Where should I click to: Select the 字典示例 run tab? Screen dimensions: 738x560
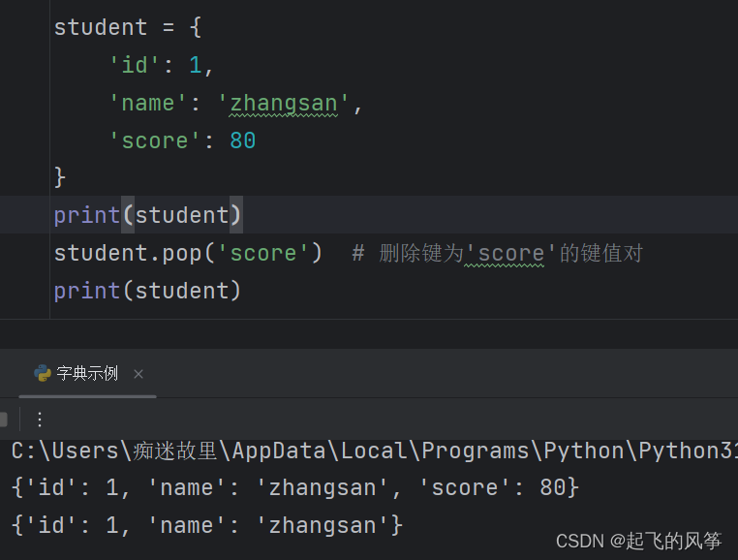(x=87, y=373)
